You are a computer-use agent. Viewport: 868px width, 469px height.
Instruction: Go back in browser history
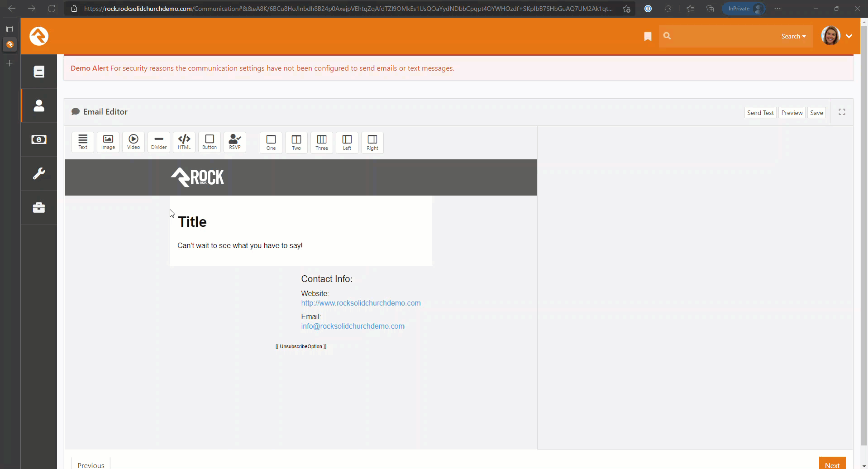[12, 9]
